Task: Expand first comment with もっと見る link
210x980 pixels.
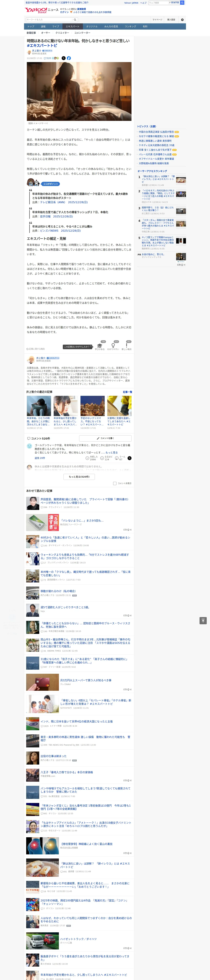Action: coord(112,453)
